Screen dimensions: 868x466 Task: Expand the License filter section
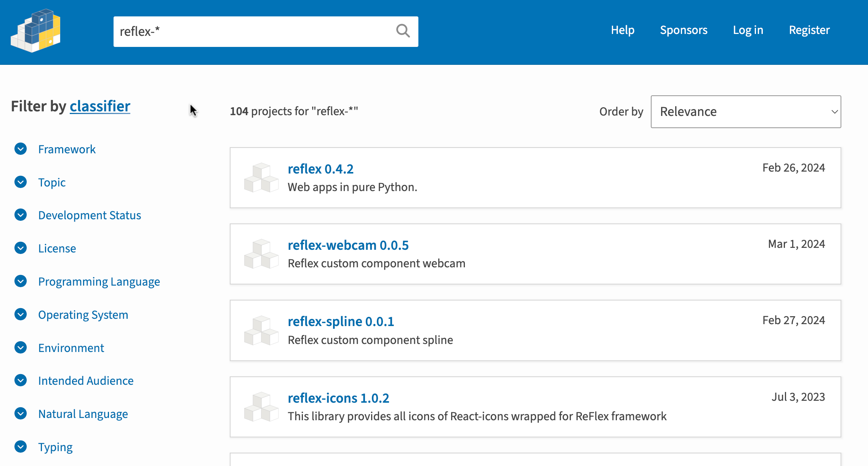pos(21,248)
